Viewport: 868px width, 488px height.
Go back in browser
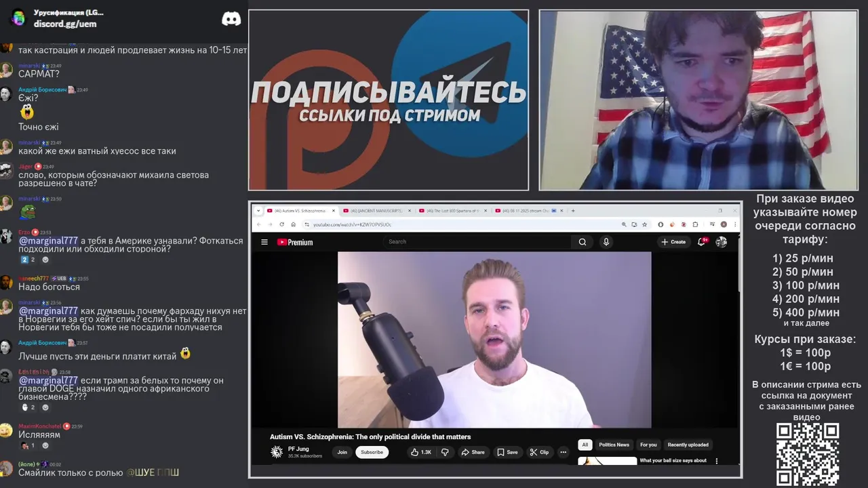pyautogui.click(x=259, y=224)
